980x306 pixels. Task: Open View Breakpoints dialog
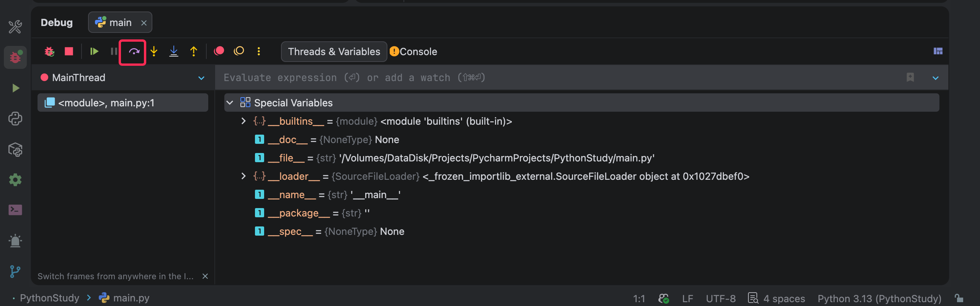point(219,51)
